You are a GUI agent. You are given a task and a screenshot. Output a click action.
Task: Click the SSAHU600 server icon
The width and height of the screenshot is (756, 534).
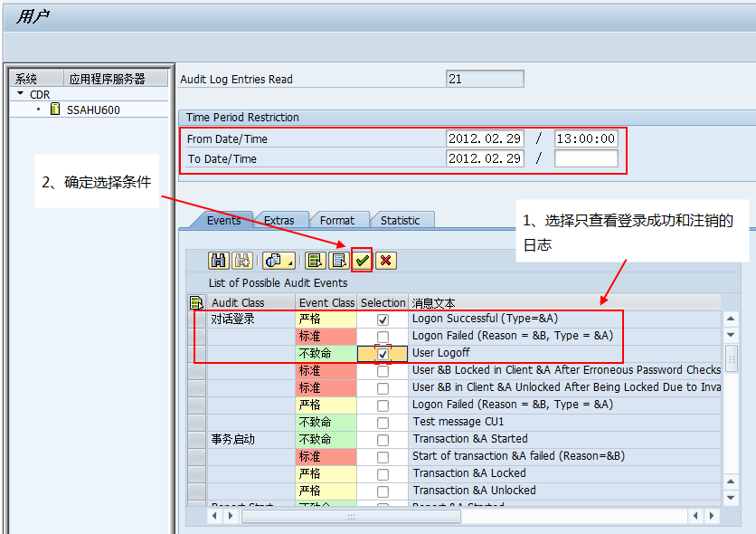click(x=55, y=110)
